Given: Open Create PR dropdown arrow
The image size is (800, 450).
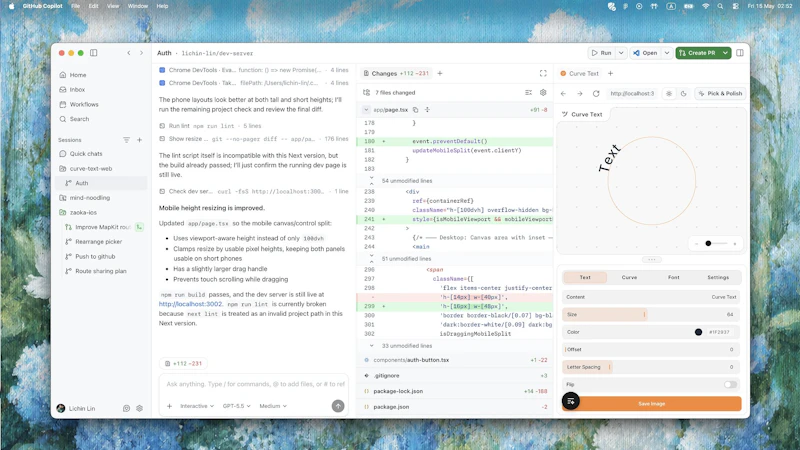Looking at the screenshot, I should pos(725,53).
